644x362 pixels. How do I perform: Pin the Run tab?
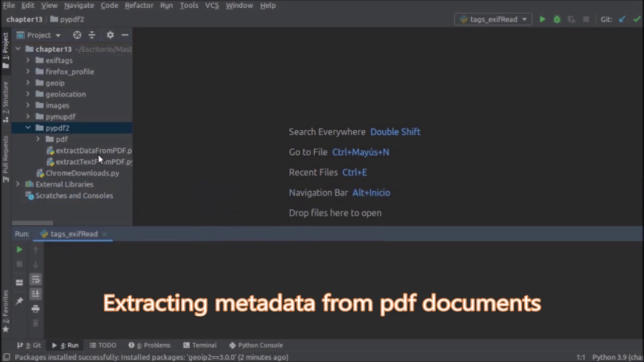[x=19, y=301]
